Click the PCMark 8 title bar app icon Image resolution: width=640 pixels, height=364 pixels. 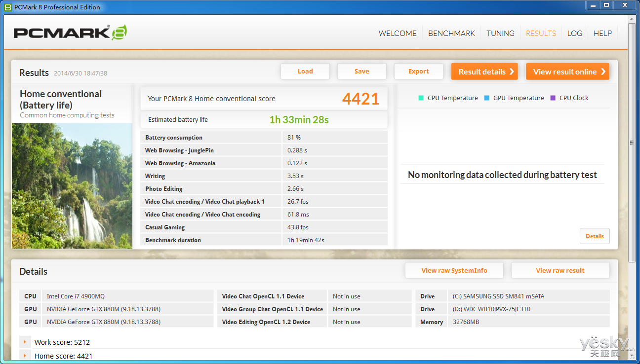click(x=8, y=7)
